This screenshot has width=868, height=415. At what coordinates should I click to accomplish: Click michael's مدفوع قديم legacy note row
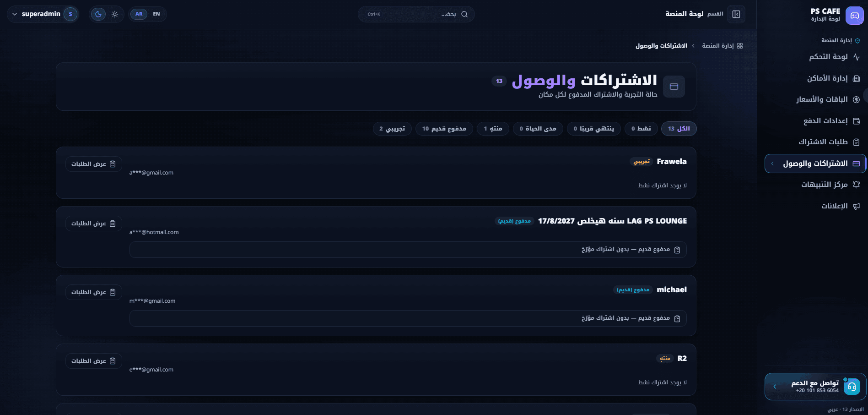pos(408,318)
